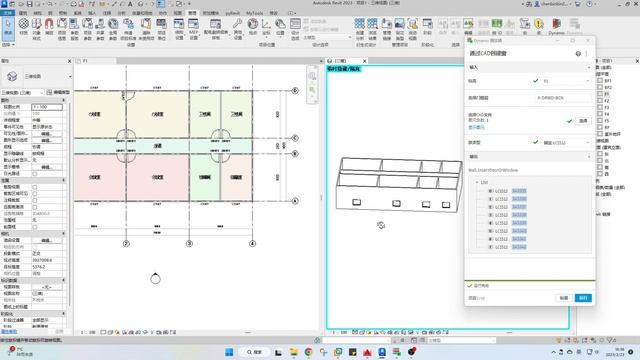The image size is (640, 360).
Task: Open the wrench Additional Settings tool
Action: tap(238, 28)
